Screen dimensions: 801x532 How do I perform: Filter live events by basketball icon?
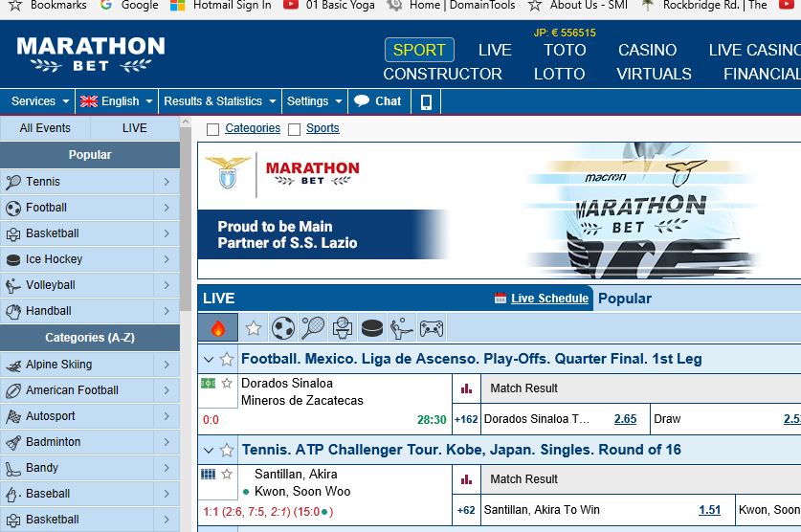pyautogui.click(x=343, y=328)
